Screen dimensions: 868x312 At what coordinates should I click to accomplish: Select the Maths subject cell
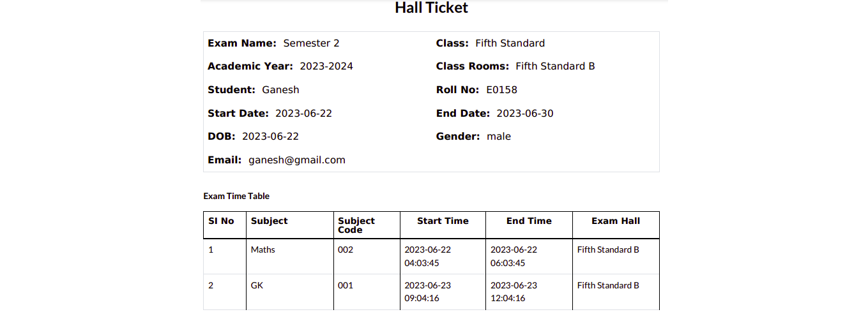(263, 249)
